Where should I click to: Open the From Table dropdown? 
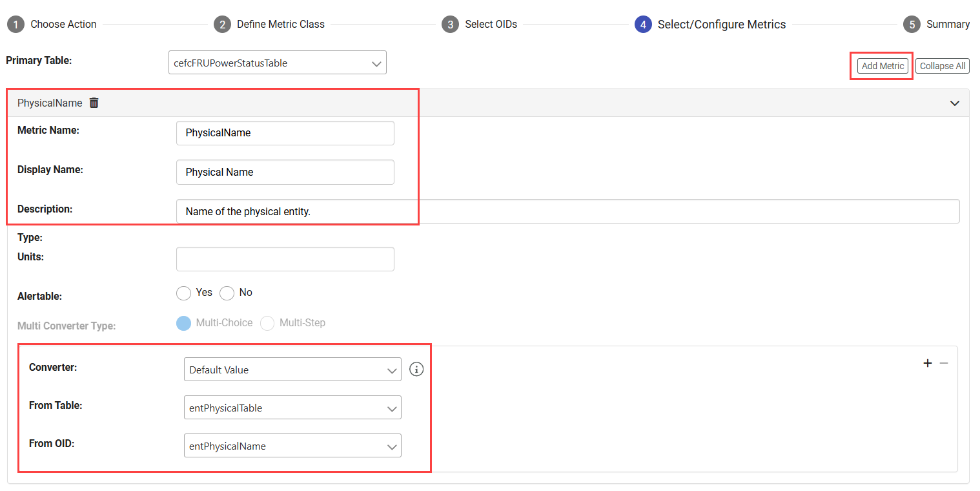tap(292, 408)
